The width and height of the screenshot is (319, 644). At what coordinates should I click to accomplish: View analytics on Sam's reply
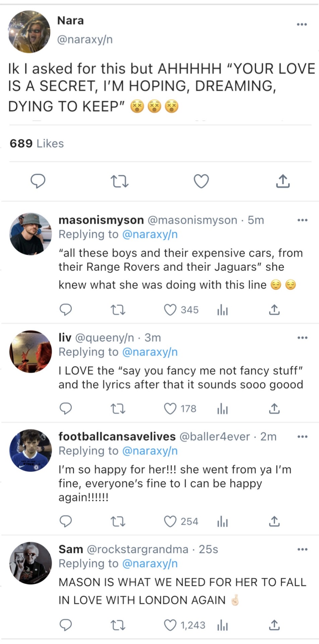[x=222, y=626]
